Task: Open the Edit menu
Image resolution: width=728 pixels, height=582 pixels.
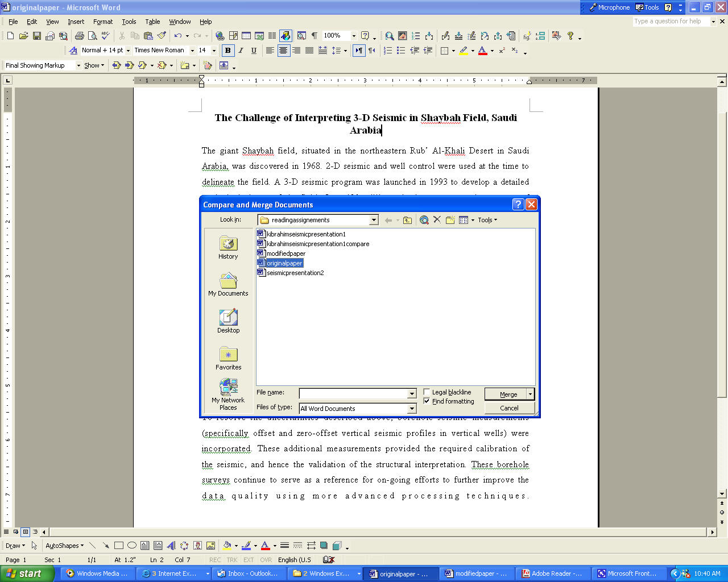Action: [x=32, y=22]
